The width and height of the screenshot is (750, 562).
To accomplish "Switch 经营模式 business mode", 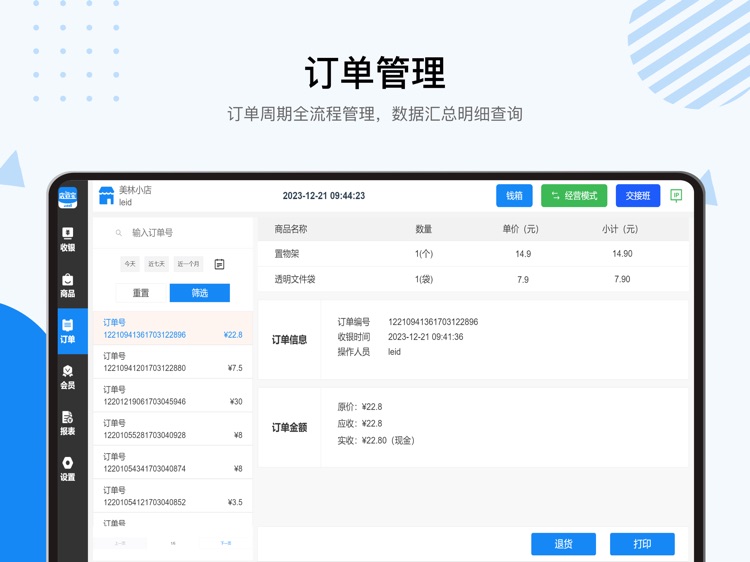I will click(574, 196).
